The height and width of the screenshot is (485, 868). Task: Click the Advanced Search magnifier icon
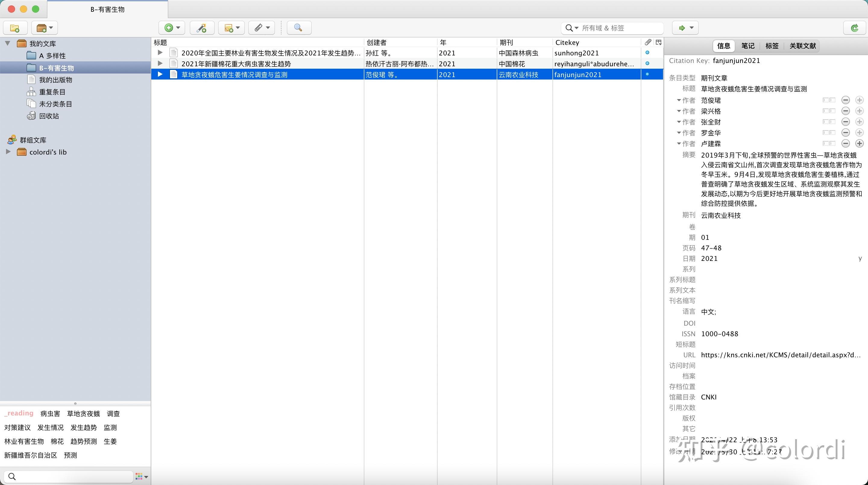[299, 28]
